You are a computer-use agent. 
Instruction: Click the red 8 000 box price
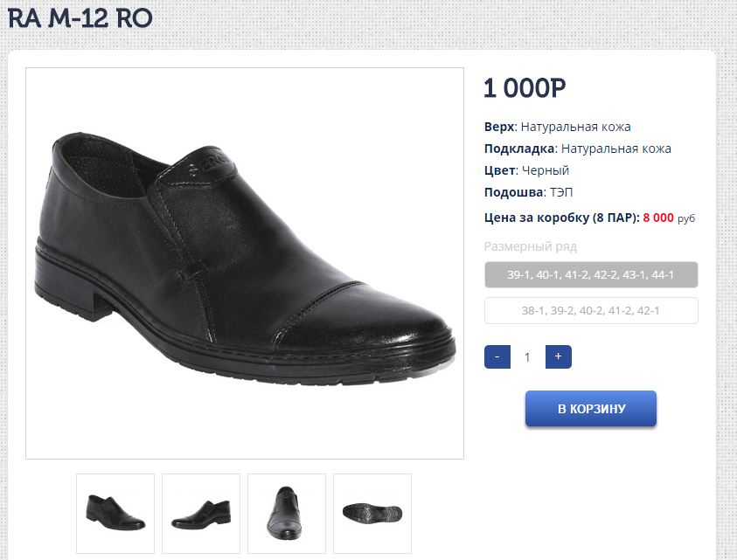(x=658, y=218)
